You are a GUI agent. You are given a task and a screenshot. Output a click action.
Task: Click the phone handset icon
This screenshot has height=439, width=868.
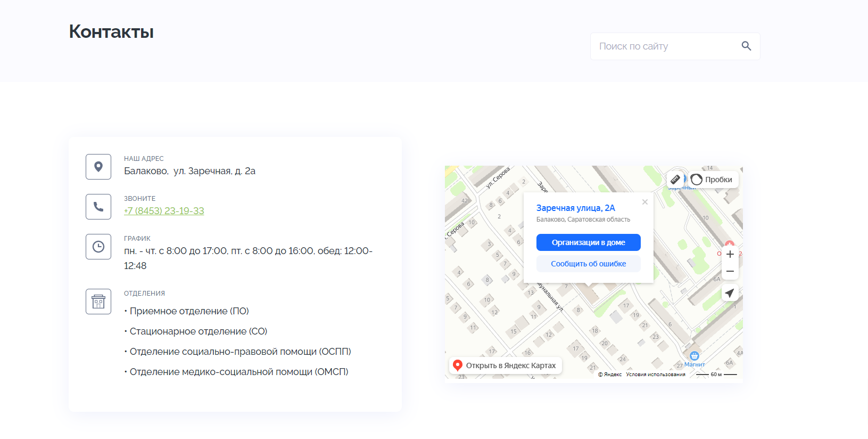[98, 207]
